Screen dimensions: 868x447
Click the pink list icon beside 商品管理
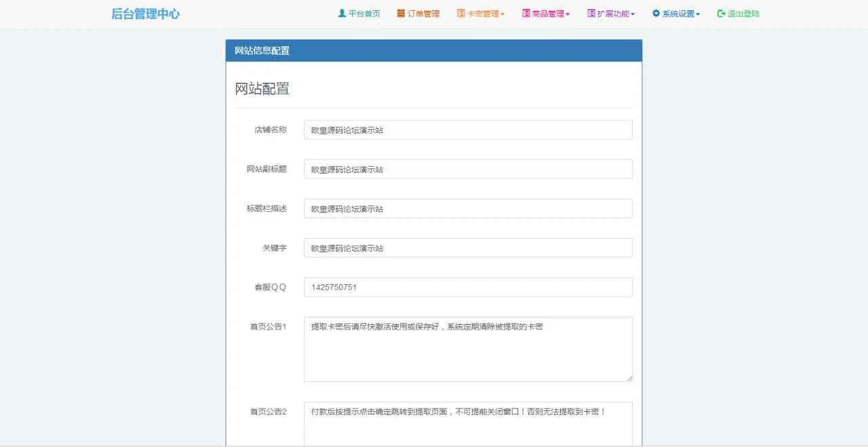(526, 14)
